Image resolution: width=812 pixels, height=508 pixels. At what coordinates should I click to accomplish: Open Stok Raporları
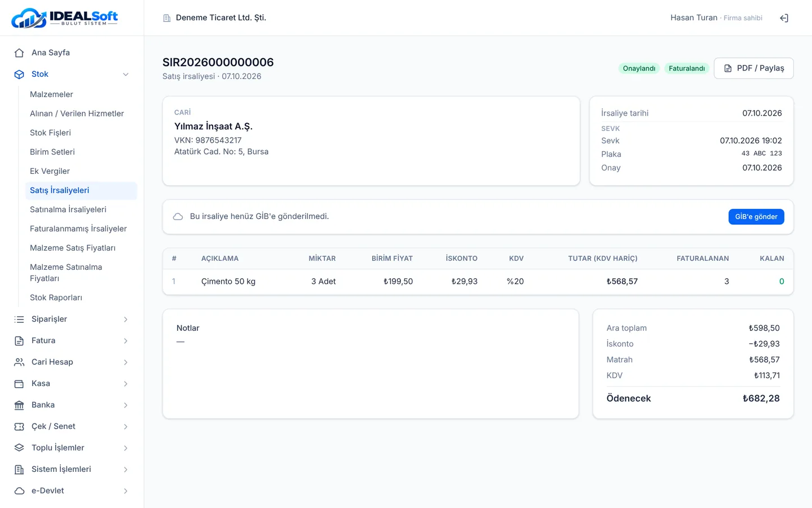(81, 297)
